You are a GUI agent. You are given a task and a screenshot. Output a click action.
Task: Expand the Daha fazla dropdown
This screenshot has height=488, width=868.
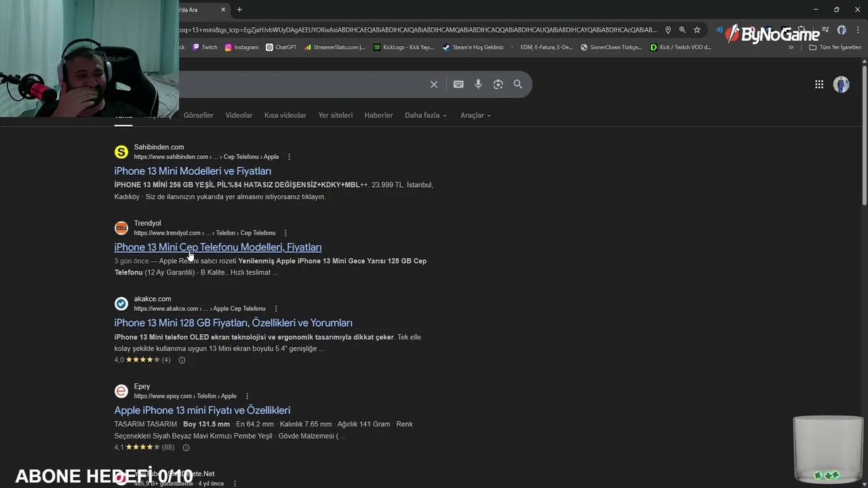pyautogui.click(x=426, y=115)
